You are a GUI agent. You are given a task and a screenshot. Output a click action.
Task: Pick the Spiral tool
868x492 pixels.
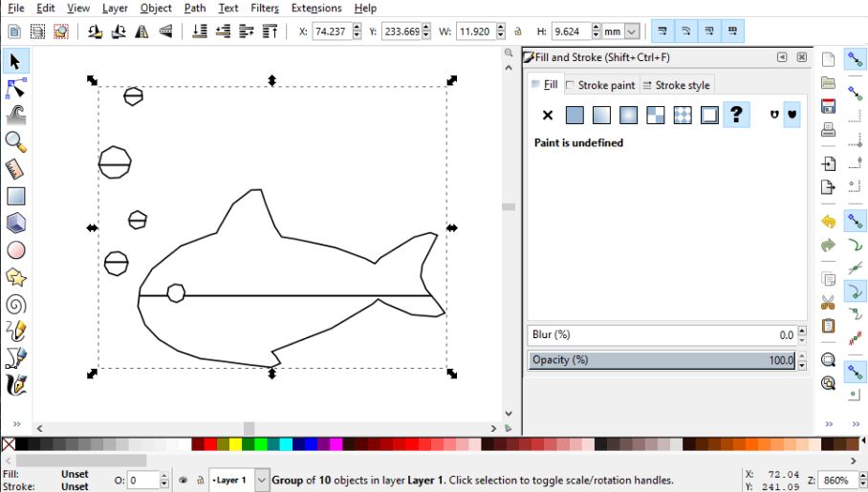point(16,305)
